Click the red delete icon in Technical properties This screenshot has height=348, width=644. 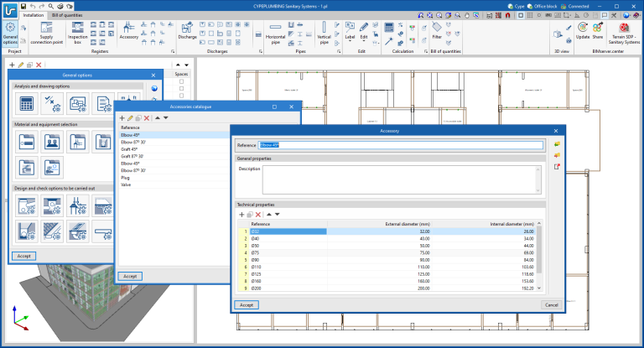pos(259,215)
